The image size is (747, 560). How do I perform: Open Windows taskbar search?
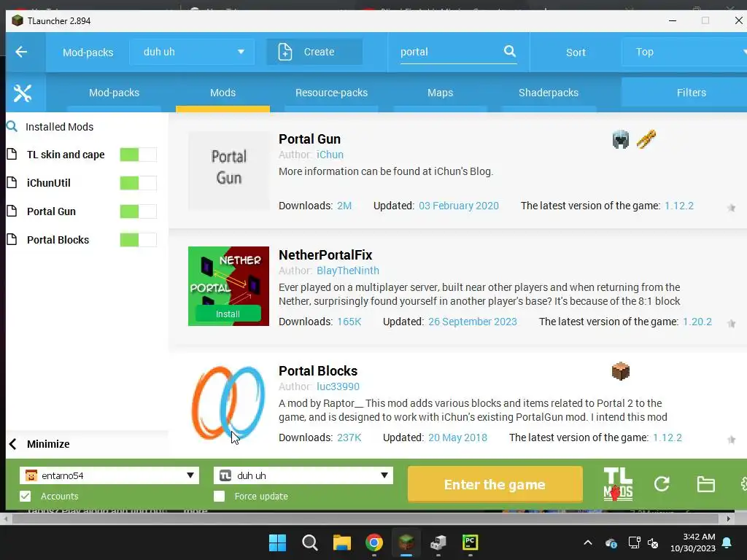click(309, 542)
